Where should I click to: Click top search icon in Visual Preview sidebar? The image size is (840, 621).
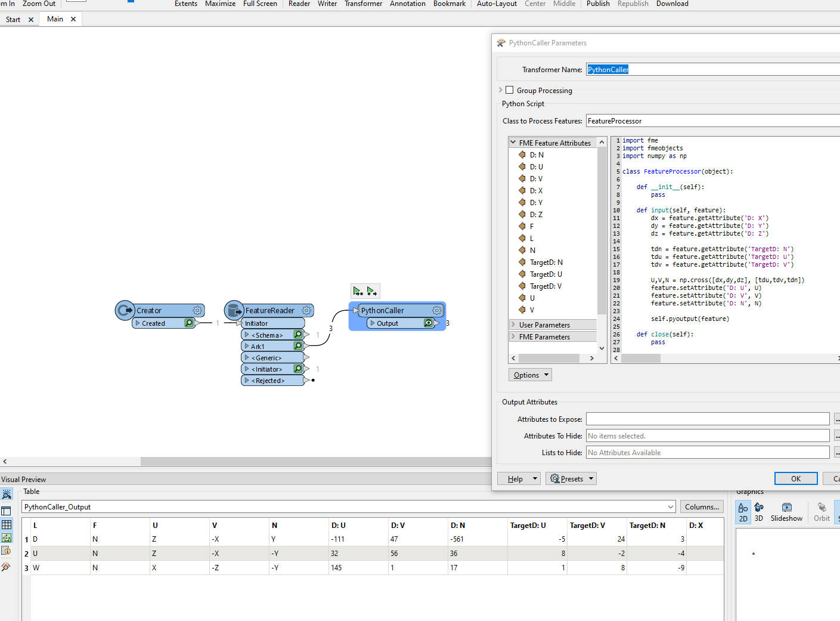pyautogui.click(x=7, y=495)
